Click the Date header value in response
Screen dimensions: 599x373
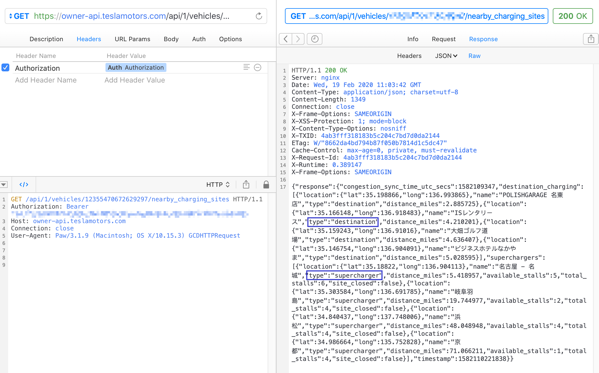pyautogui.click(x=367, y=85)
